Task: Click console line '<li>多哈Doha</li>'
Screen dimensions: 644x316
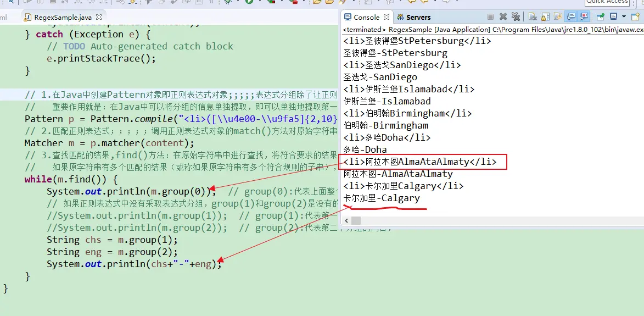Action: coord(387,137)
